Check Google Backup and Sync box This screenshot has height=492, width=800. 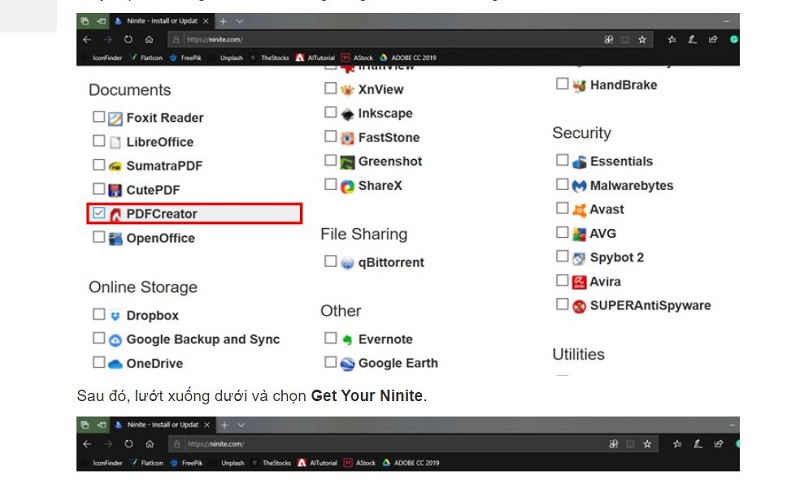(x=98, y=338)
